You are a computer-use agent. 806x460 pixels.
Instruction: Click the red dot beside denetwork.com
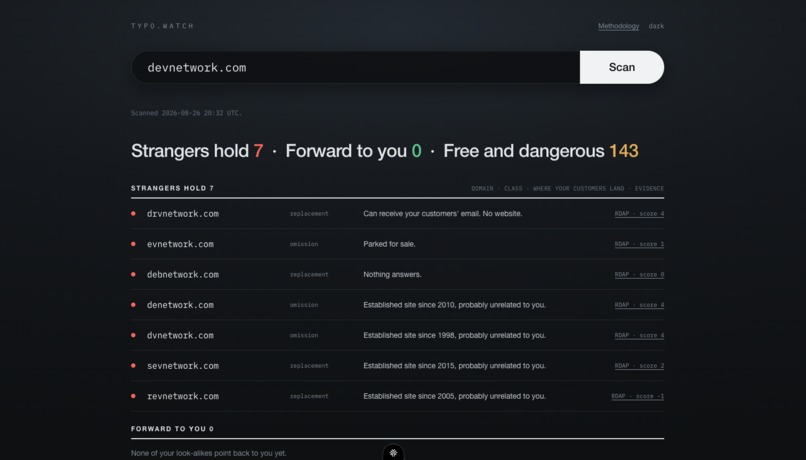pyautogui.click(x=134, y=304)
